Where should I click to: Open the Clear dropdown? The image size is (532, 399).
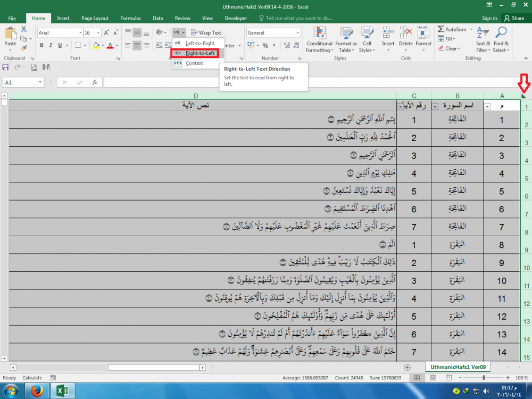(449, 48)
